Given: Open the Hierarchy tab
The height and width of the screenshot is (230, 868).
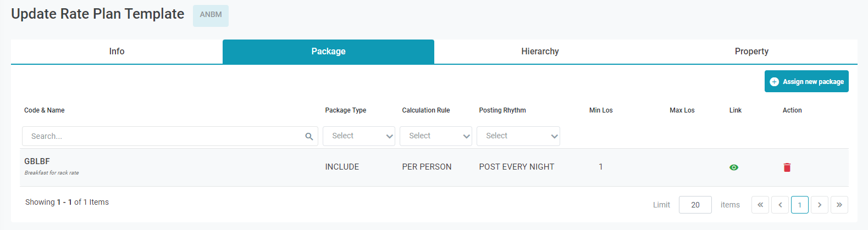Looking at the screenshot, I should pyautogui.click(x=540, y=52).
